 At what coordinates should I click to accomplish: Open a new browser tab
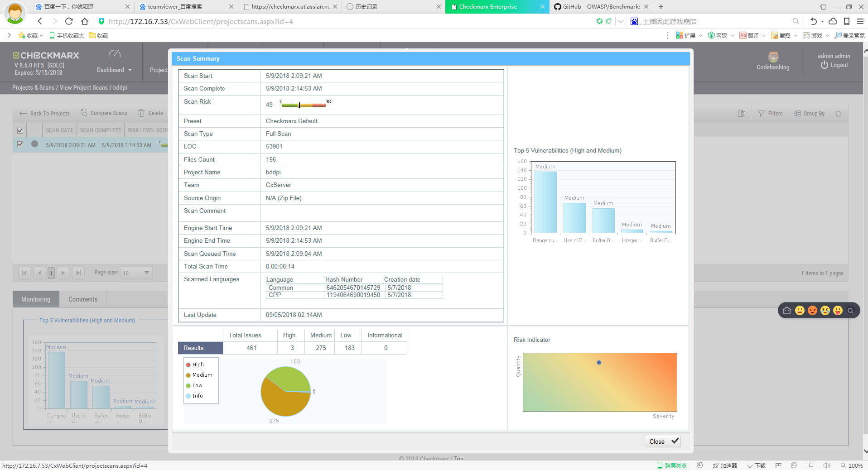tap(661, 7)
